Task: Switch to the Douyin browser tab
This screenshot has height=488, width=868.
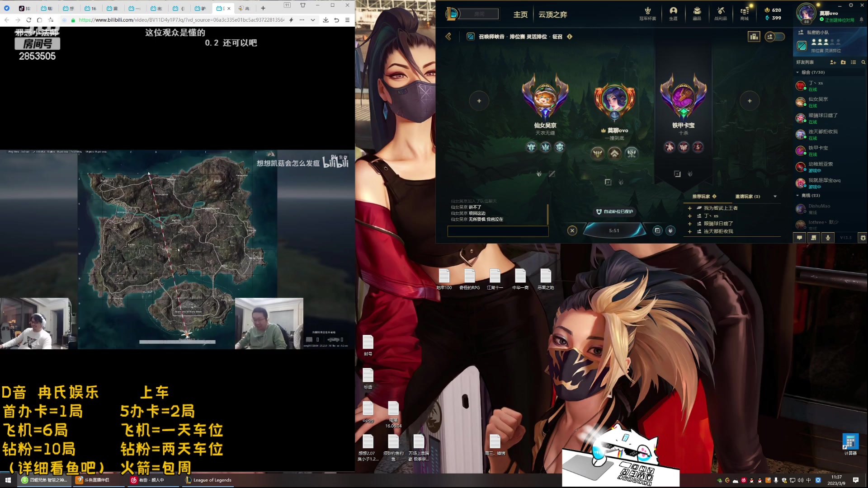Action: click(x=25, y=8)
